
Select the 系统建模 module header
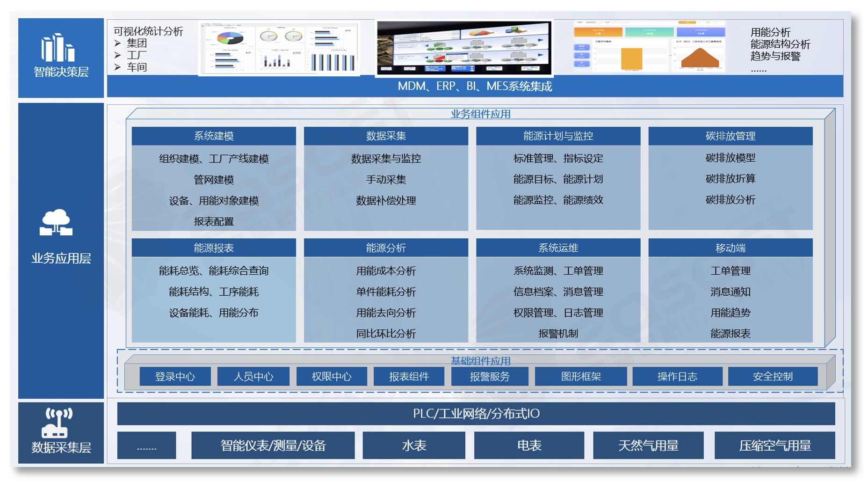pyautogui.click(x=214, y=136)
